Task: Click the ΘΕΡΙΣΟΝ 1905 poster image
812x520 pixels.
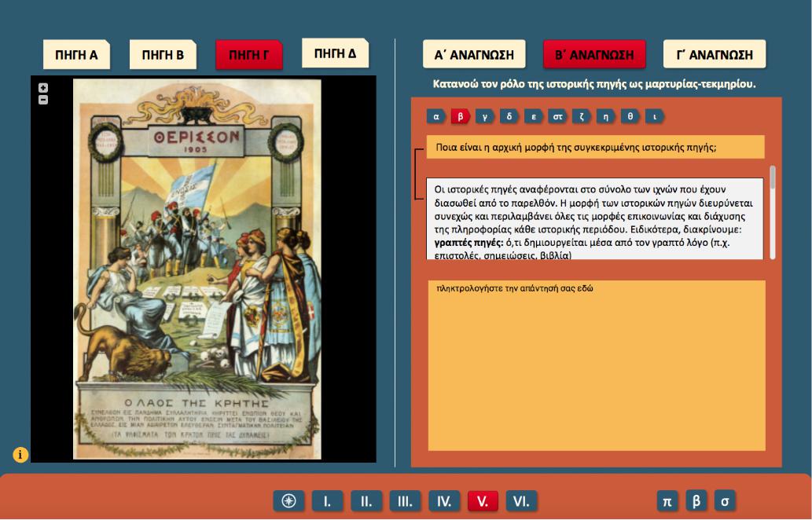Action: [197, 269]
